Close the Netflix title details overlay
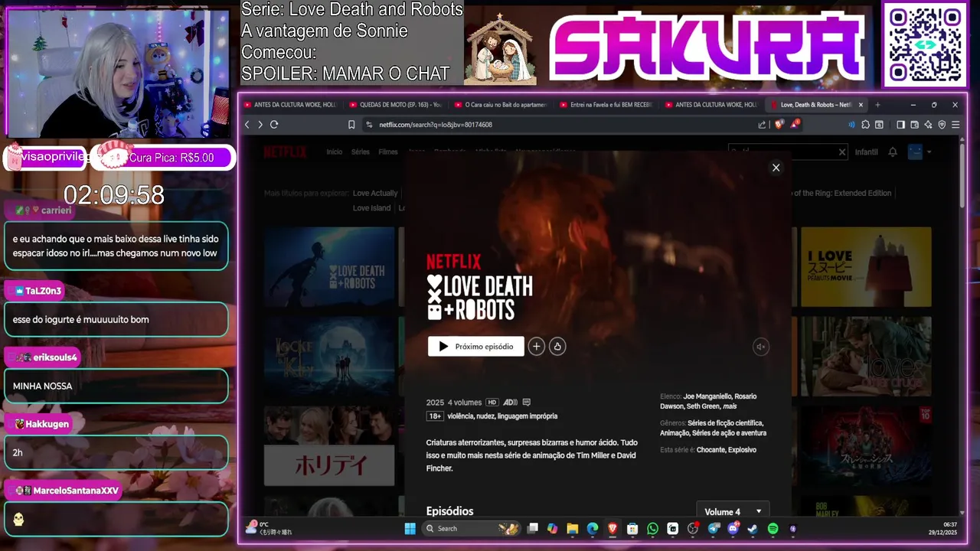 pos(776,168)
